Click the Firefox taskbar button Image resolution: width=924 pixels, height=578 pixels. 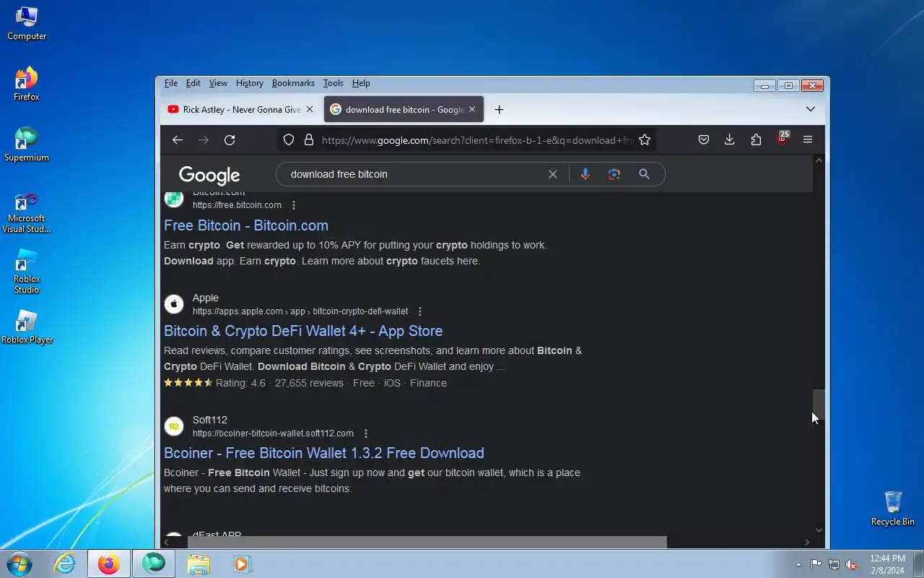tap(109, 564)
